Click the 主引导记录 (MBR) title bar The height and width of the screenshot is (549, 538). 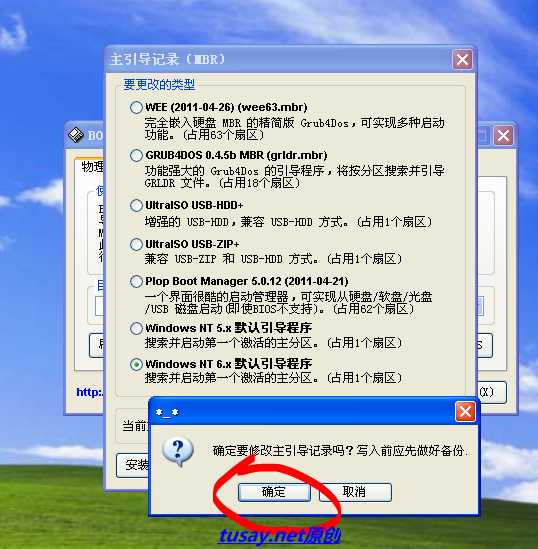tap(278, 59)
